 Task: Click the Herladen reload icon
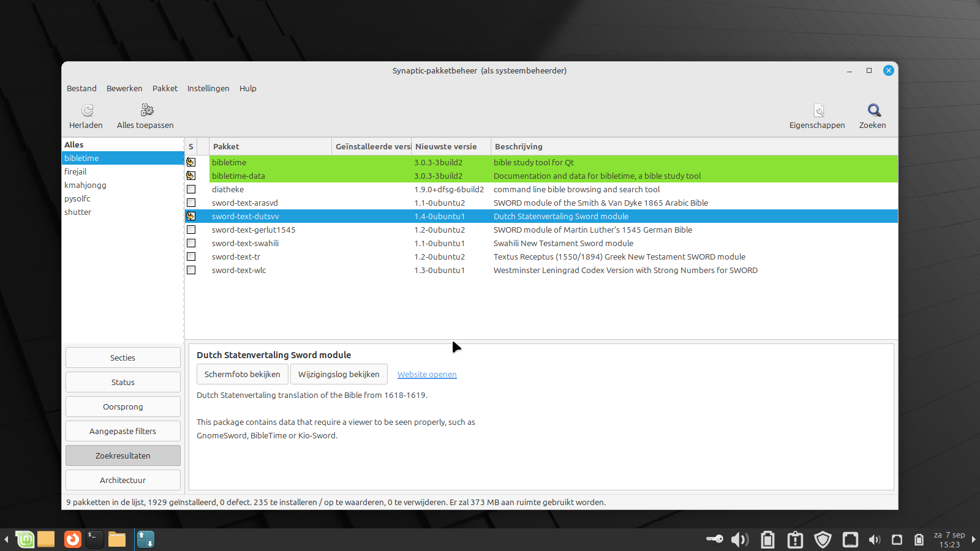pyautogui.click(x=87, y=110)
